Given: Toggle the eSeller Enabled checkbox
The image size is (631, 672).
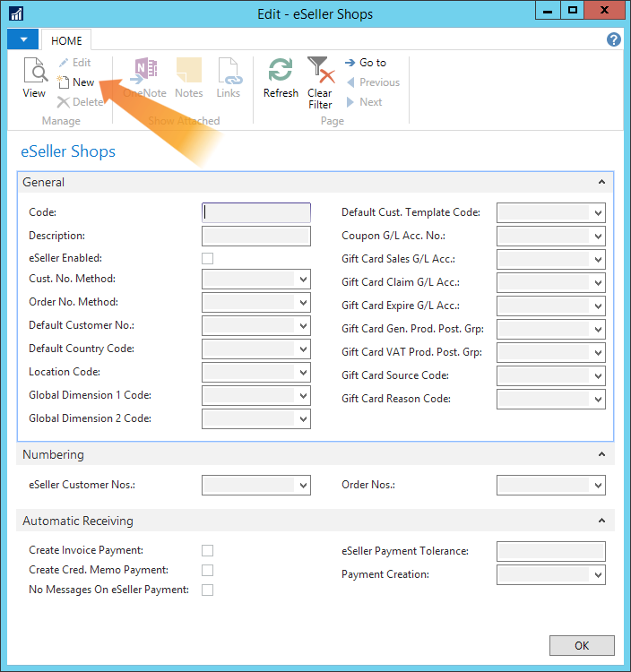Looking at the screenshot, I should click(x=207, y=258).
